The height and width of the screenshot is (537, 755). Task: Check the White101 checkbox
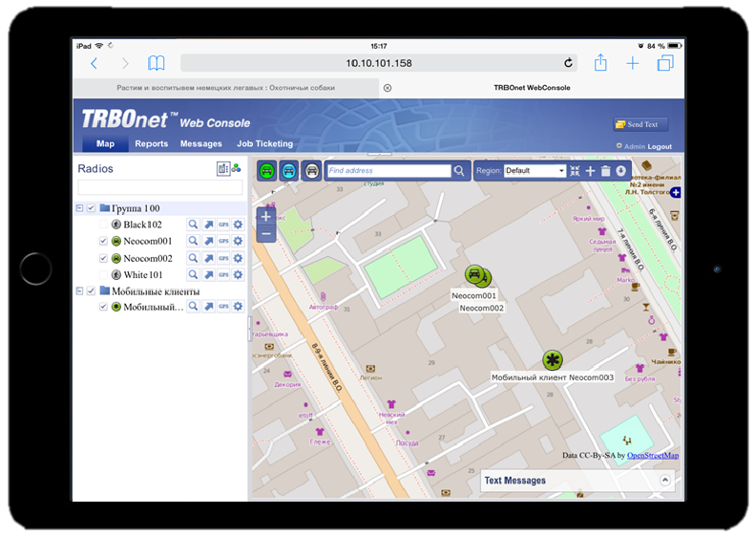(103, 275)
